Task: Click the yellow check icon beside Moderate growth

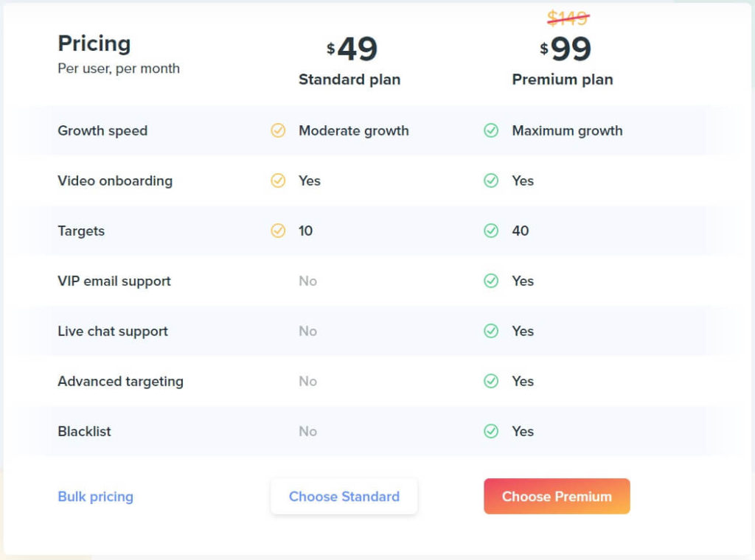Action: click(278, 130)
